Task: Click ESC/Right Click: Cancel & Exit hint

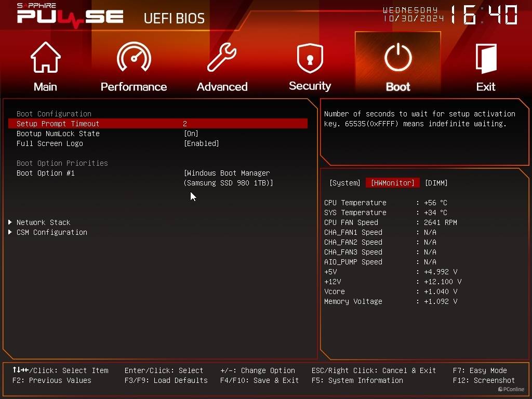Action: (374, 370)
